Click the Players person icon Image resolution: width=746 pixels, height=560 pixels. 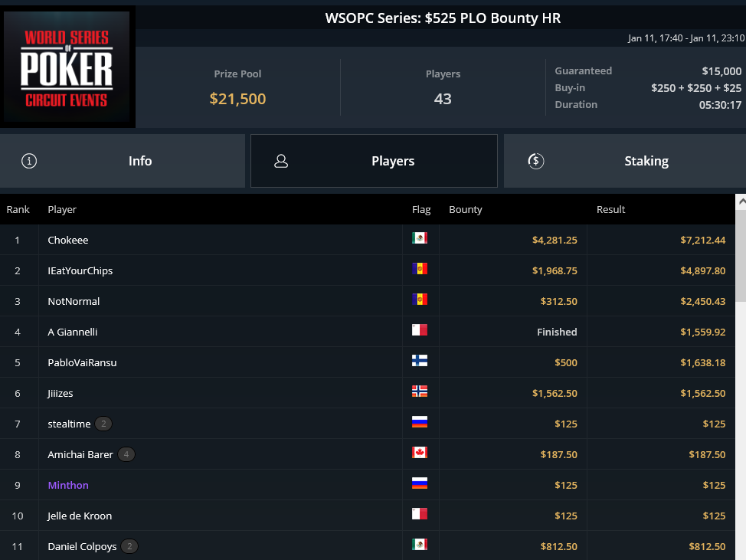(281, 161)
